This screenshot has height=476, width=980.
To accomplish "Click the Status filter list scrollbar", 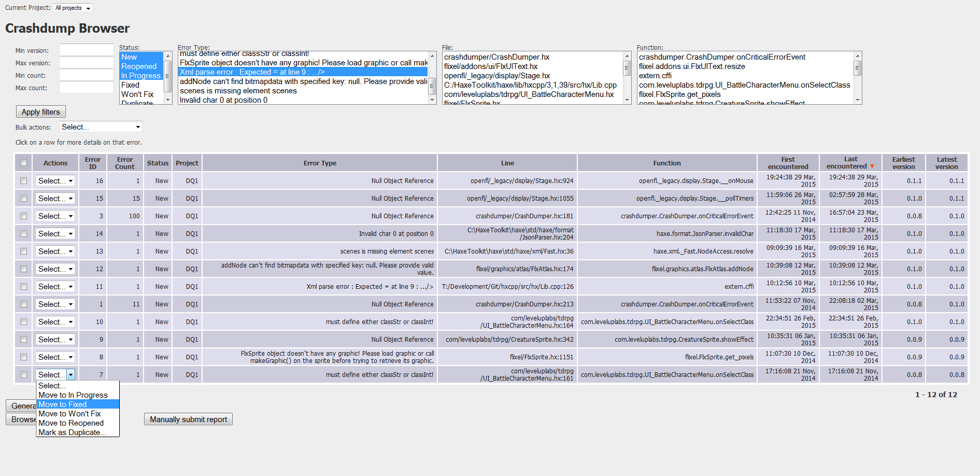I will 168,78.
